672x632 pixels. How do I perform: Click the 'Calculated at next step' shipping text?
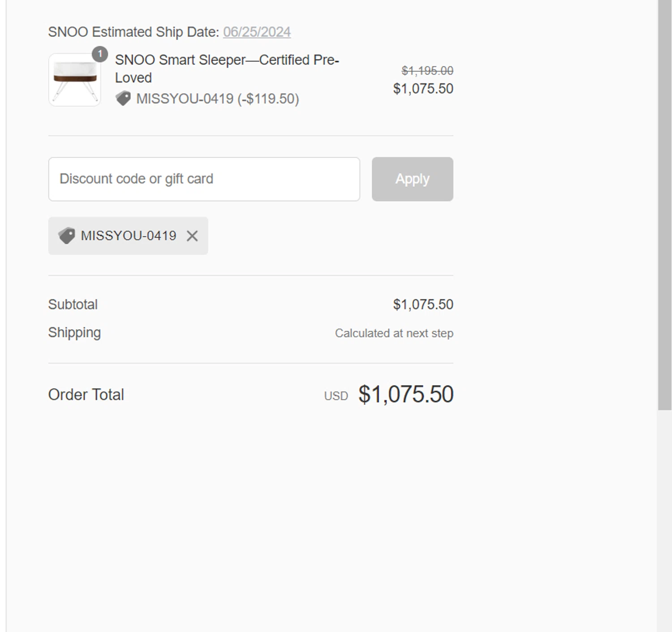click(394, 333)
